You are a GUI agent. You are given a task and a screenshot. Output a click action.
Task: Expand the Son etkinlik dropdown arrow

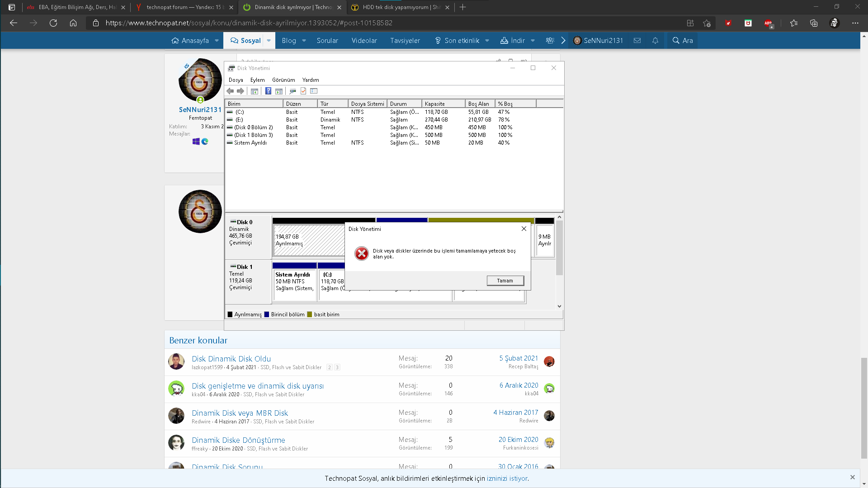(487, 41)
